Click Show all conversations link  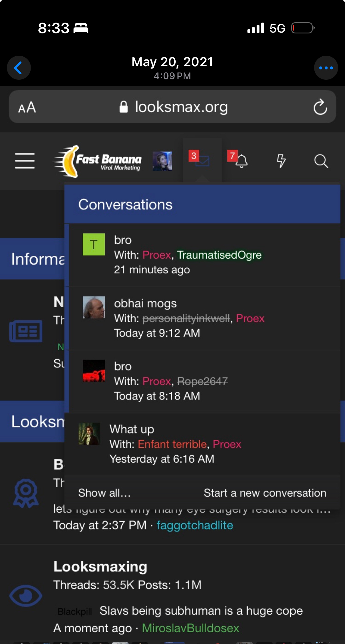pos(104,493)
